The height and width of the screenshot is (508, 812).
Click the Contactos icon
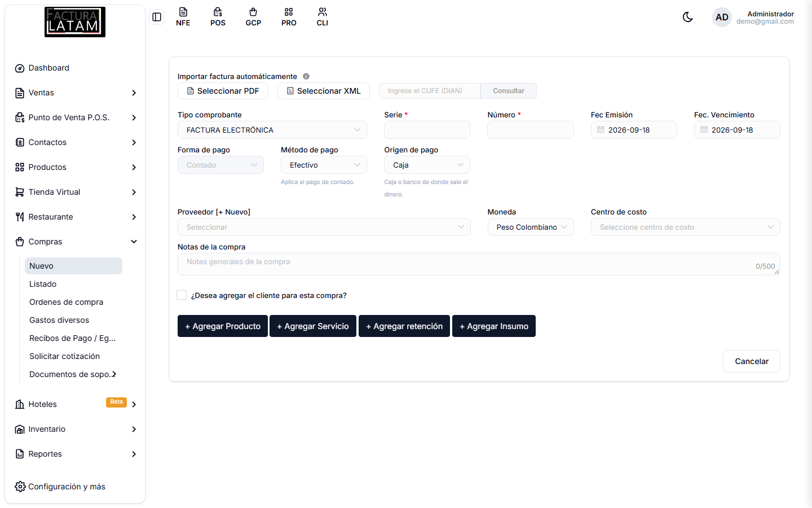click(20, 143)
